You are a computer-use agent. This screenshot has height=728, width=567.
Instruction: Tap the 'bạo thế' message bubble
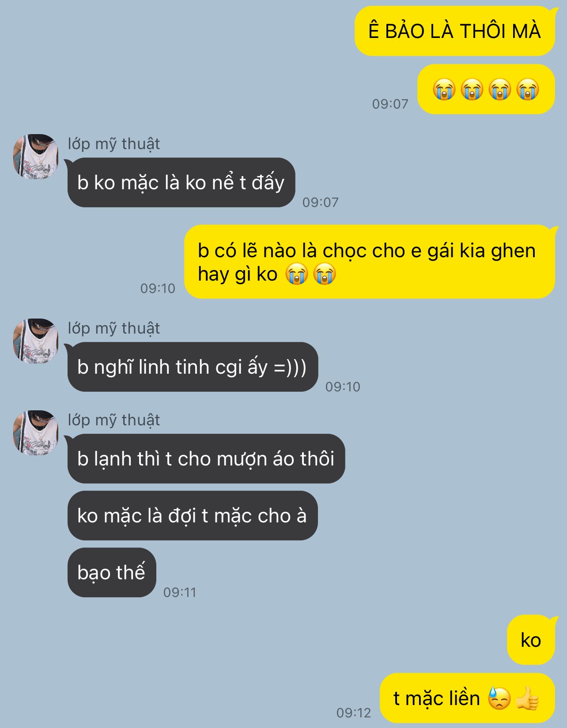point(112,572)
